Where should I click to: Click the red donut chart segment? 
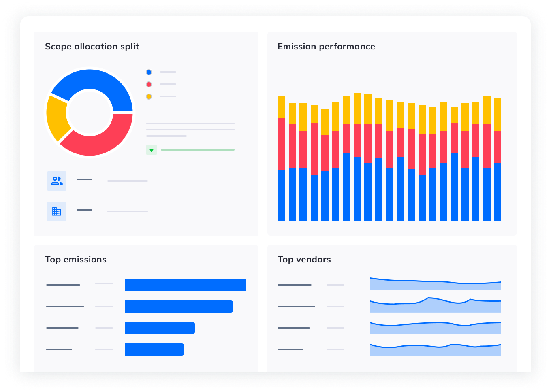tap(101, 140)
